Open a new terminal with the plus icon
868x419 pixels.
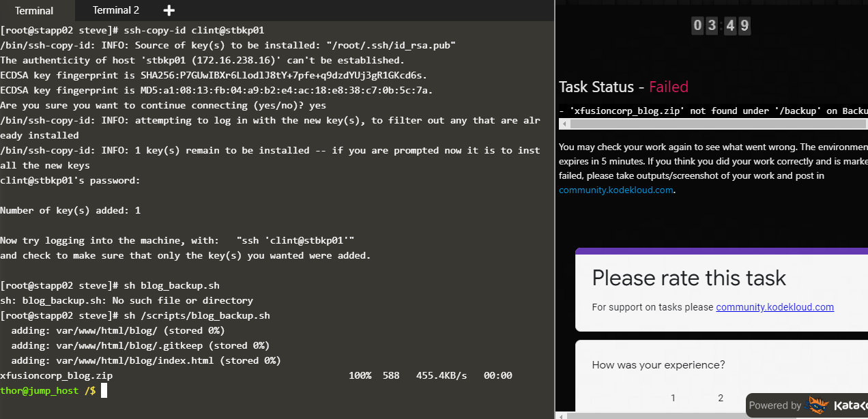tap(169, 10)
